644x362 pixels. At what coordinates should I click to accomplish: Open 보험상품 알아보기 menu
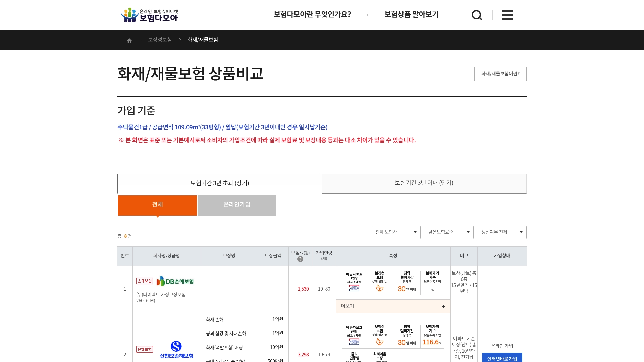click(x=411, y=14)
